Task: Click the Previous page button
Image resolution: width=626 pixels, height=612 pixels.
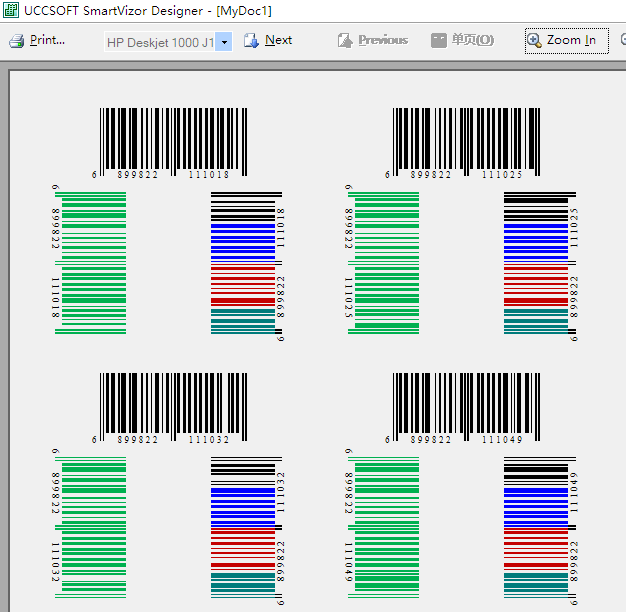Action: [373, 40]
